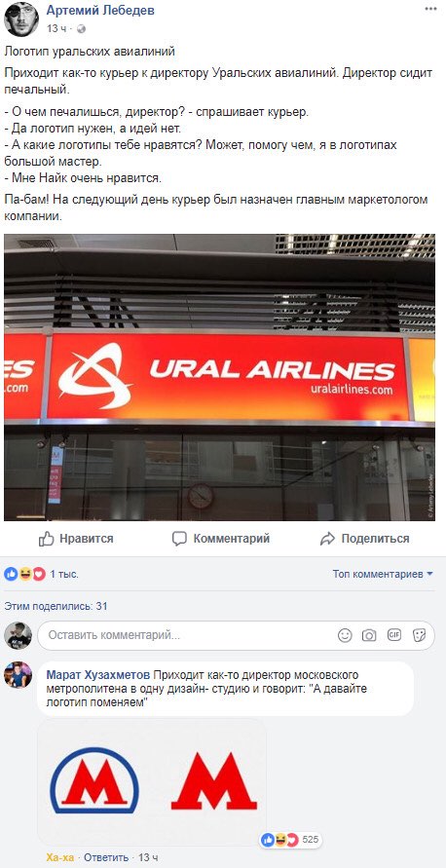
Task: Open the post options ellipsis menu
Action: click(430, 10)
